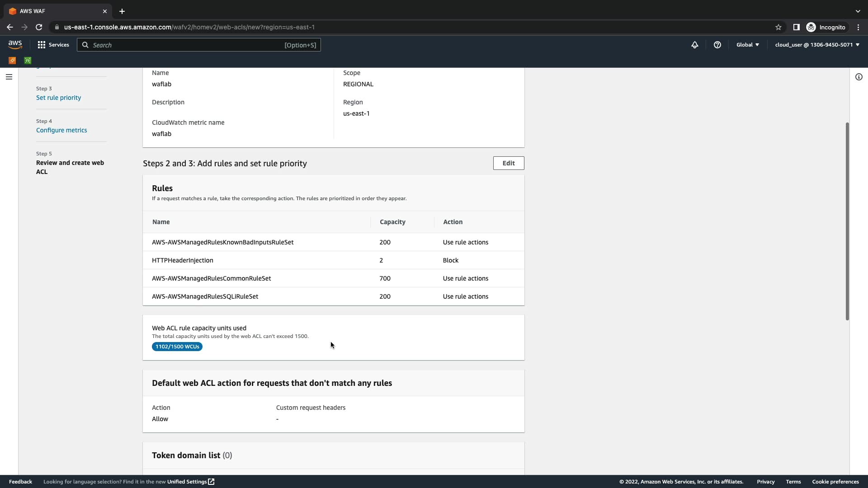Edit rules and rule priority
Image resolution: width=868 pixels, height=488 pixels.
[508, 163]
